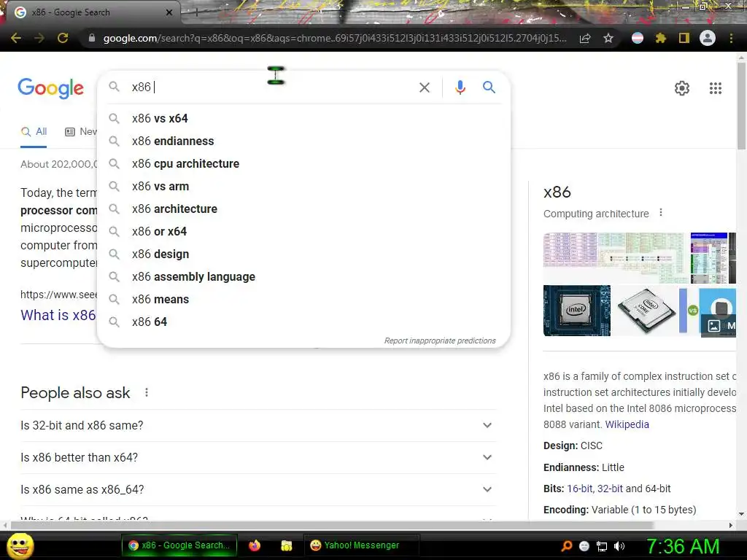Click the URL address bar
The width and height of the screenshot is (747, 560).
tap(335, 38)
